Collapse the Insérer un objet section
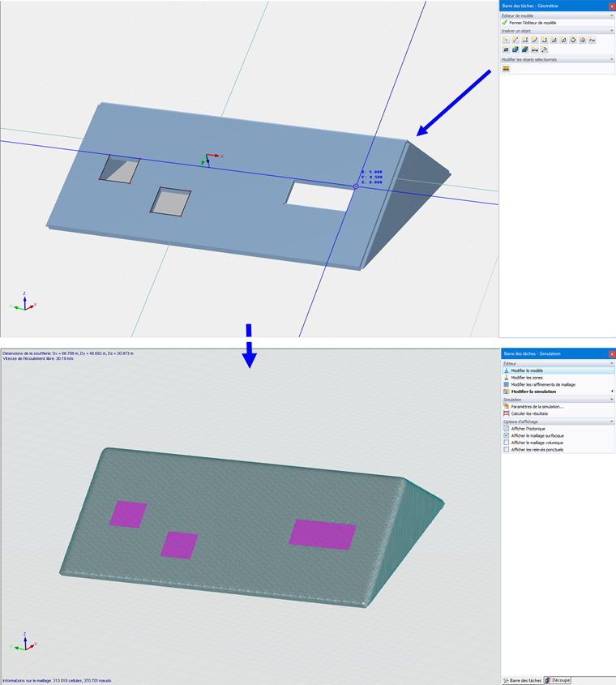 [612, 31]
